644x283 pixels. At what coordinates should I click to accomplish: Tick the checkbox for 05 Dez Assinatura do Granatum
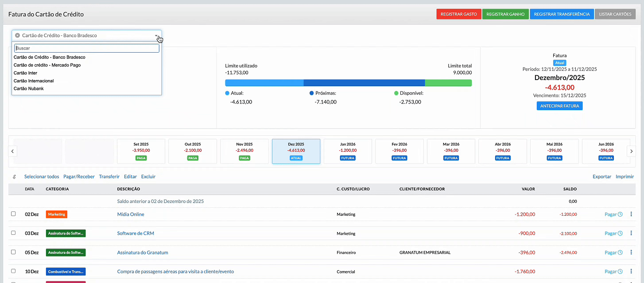pyautogui.click(x=13, y=252)
